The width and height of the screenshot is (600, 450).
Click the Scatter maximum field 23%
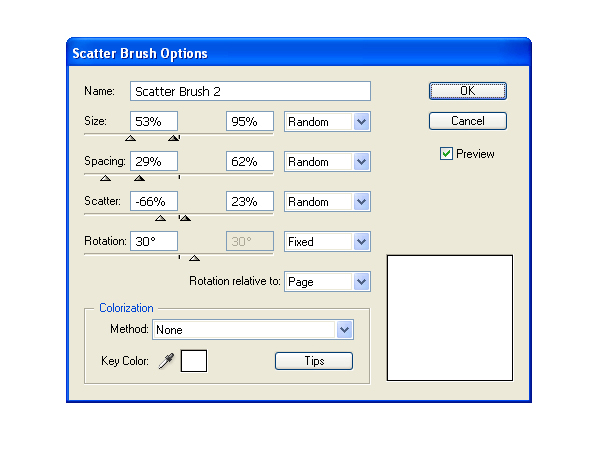[x=250, y=201]
